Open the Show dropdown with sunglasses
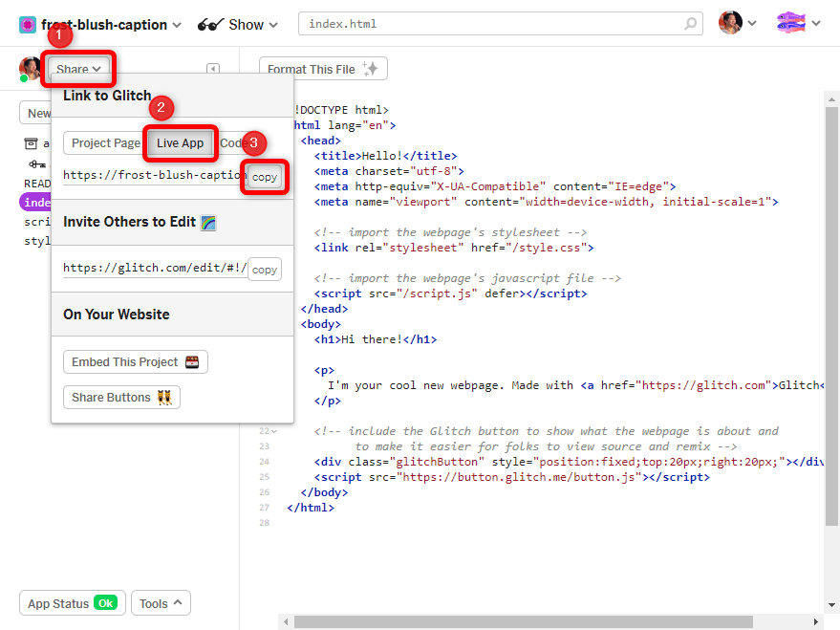This screenshot has width=840, height=630. tap(237, 25)
